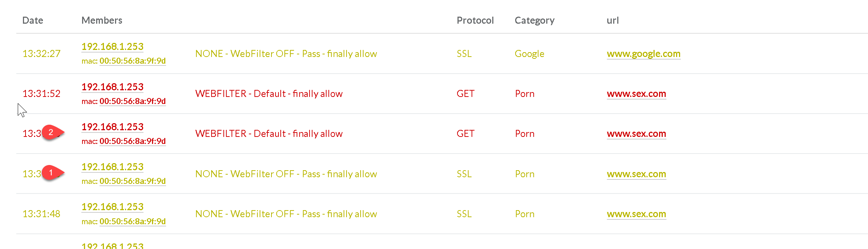Click the Protocol column header
The width and height of the screenshot is (868, 249).
475,20
